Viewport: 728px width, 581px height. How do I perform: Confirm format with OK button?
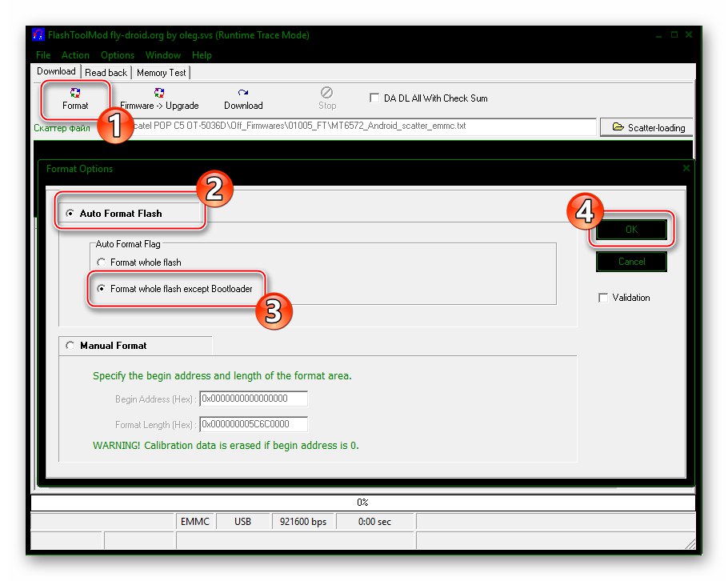click(631, 230)
